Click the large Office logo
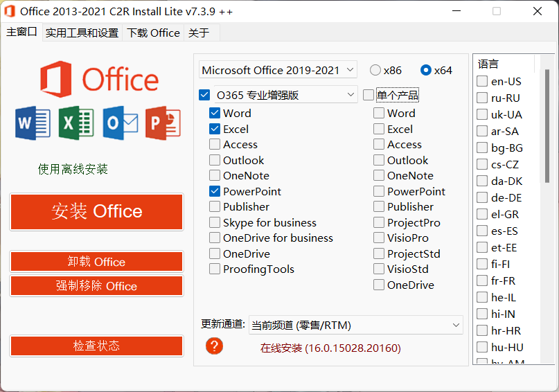The image size is (559, 392). (100, 79)
